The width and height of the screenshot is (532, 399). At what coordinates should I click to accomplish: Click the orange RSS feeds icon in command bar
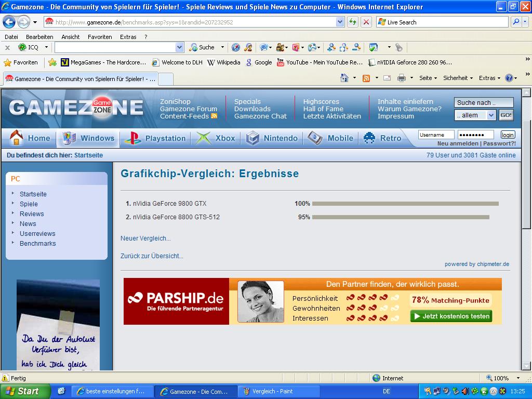click(x=366, y=78)
